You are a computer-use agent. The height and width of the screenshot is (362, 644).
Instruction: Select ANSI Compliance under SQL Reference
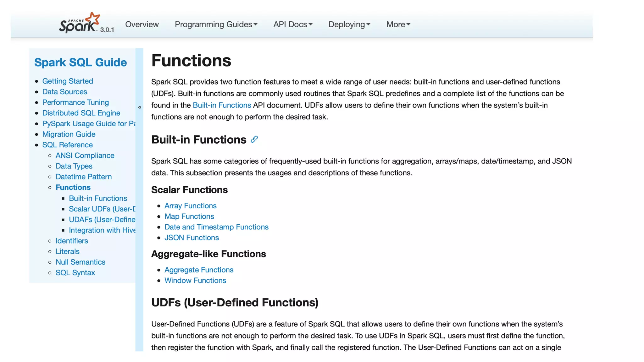[x=85, y=156]
